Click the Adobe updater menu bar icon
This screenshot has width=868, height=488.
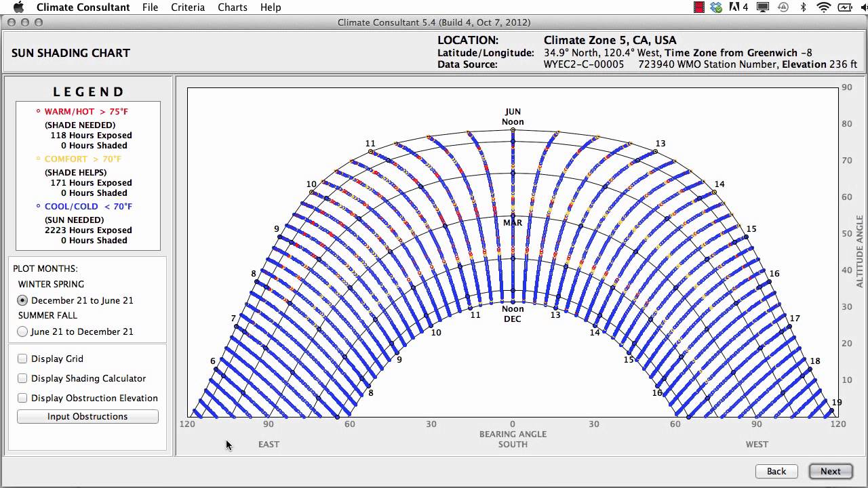738,7
